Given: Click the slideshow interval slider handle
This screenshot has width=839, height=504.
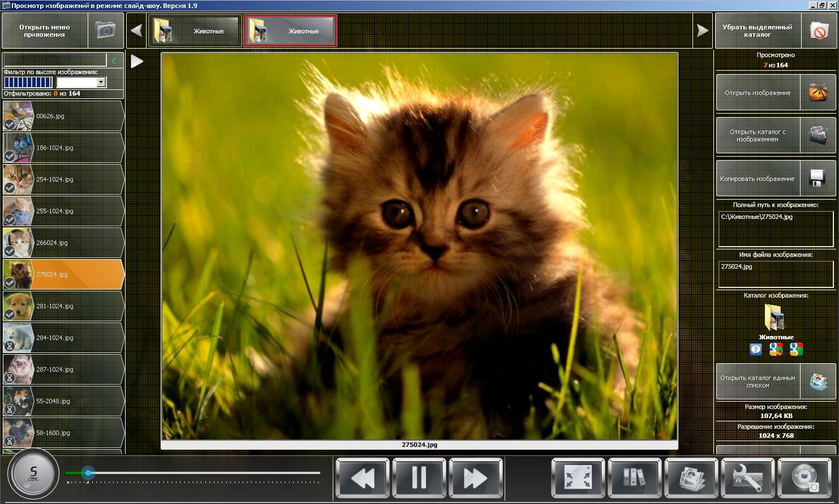Looking at the screenshot, I should [x=88, y=473].
